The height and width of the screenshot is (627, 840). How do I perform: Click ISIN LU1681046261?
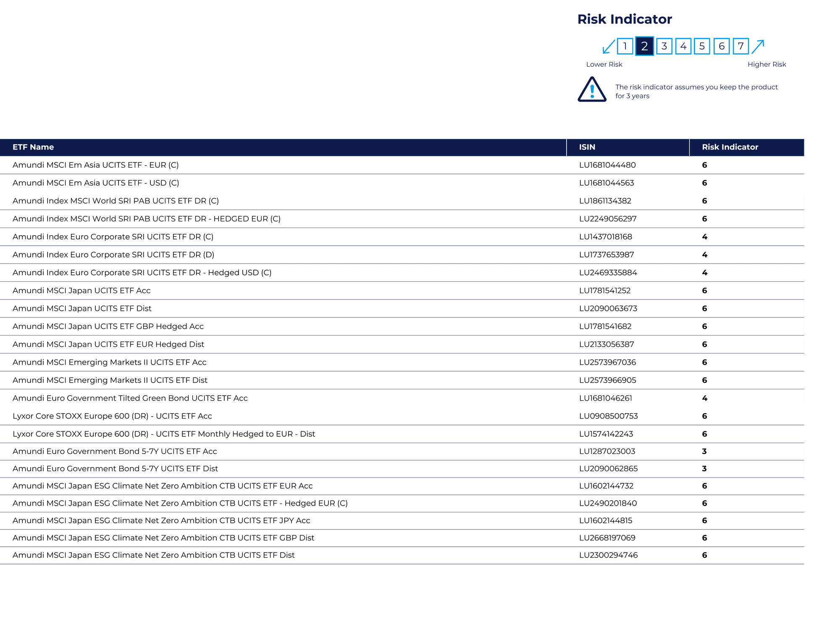pyautogui.click(x=606, y=398)
